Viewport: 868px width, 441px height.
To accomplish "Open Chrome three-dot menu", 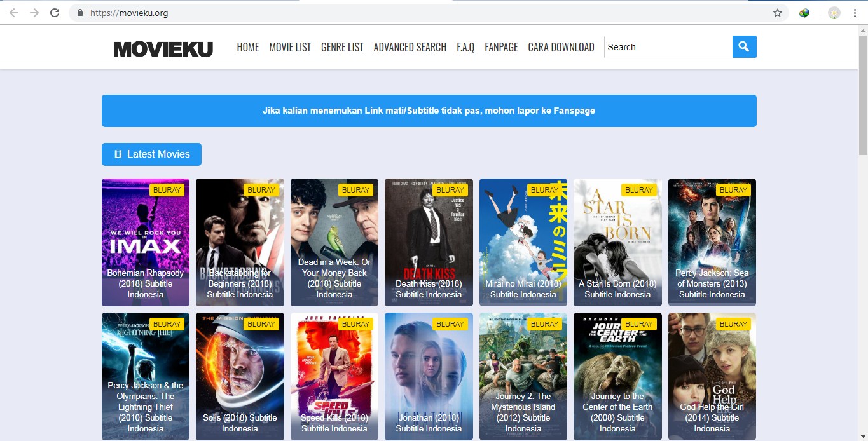I will click(855, 13).
